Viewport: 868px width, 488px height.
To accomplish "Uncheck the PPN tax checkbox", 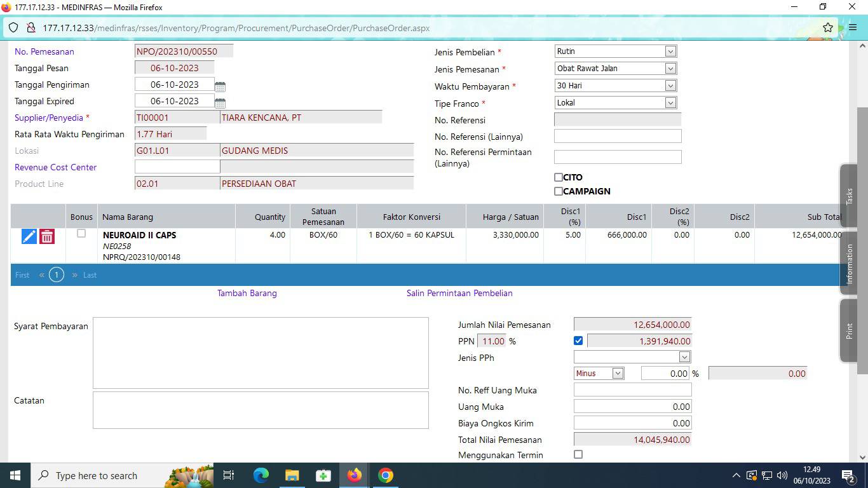I will pos(578,341).
